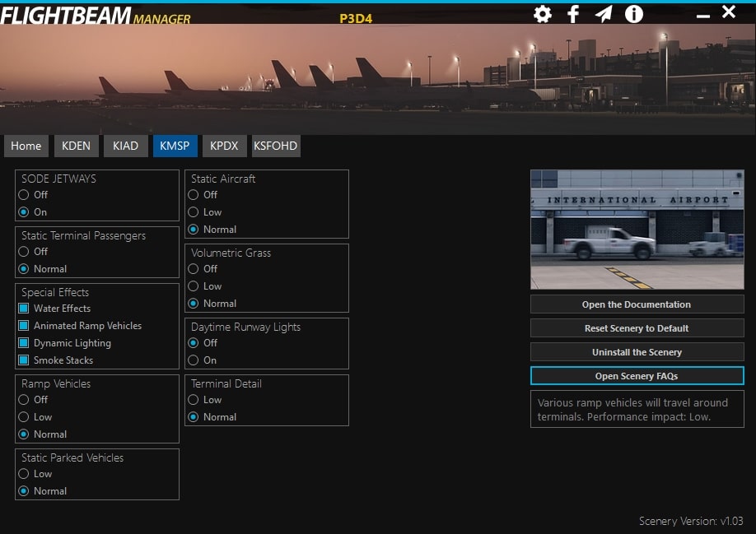Image resolution: width=756 pixels, height=534 pixels.
Task: Click Open the Documentation button
Action: 637,304
